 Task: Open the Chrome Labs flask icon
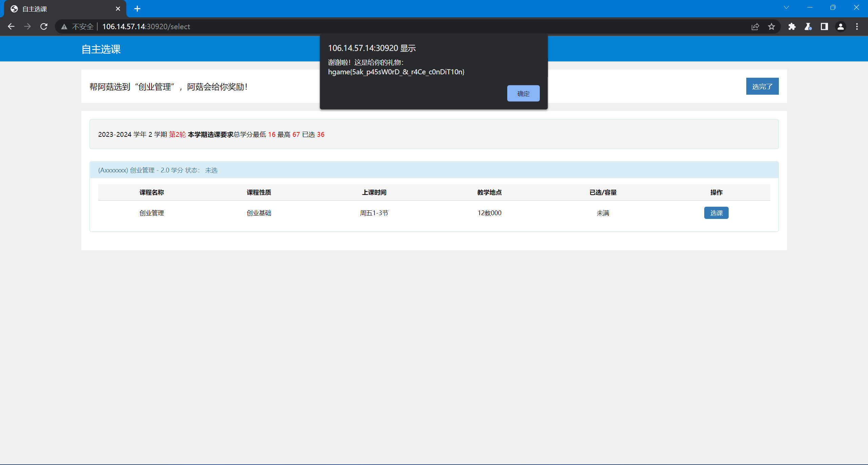[x=808, y=26]
